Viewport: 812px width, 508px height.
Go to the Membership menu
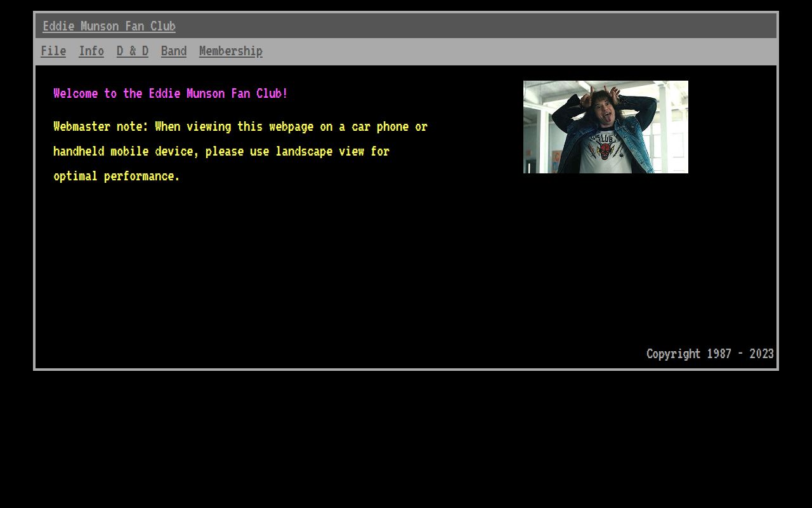pos(231,51)
